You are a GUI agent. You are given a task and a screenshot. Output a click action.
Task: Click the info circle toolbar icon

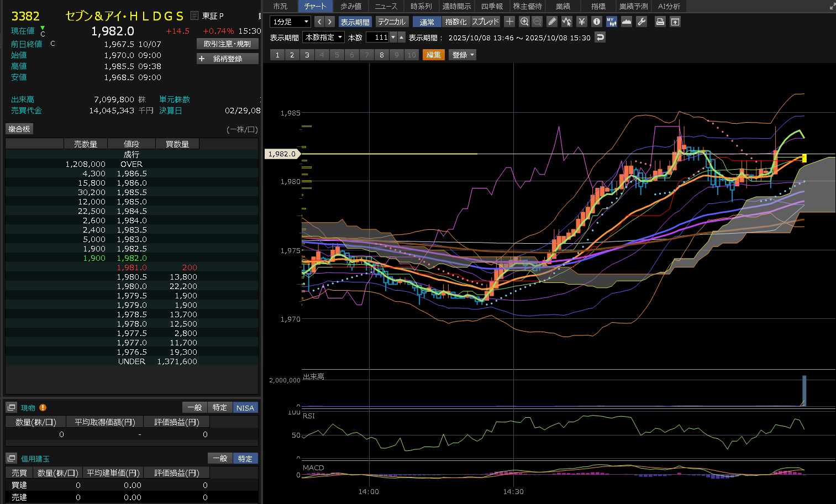(597, 22)
